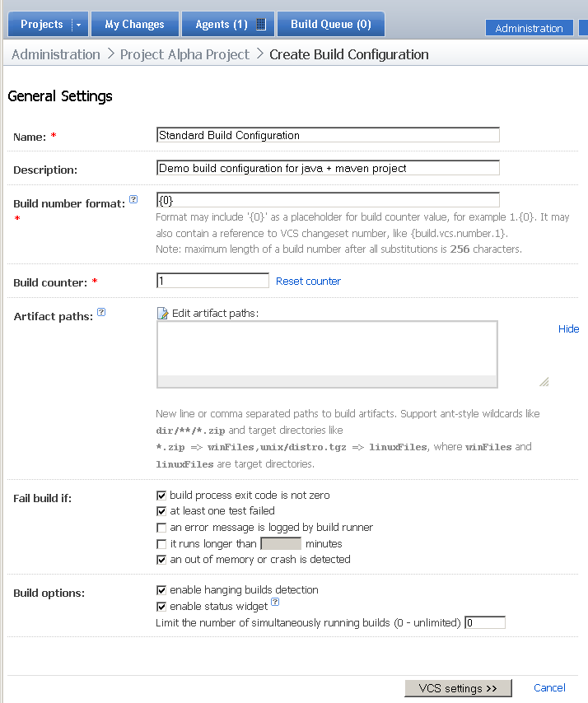Edit the Build number format field
The height and width of the screenshot is (703, 588).
(328, 200)
